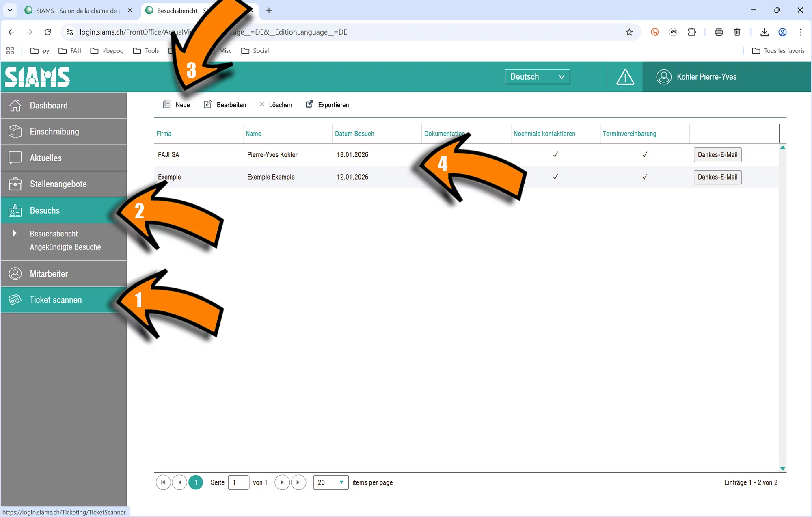Click the Seite page number field
Viewport: 812px width, 517px height.
pos(238,482)
